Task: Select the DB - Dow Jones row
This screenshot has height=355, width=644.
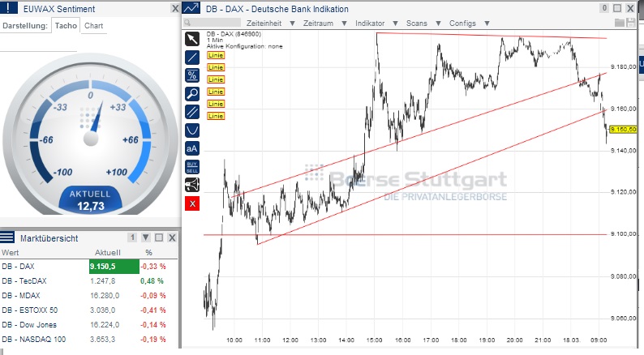Action: (89, 325)
